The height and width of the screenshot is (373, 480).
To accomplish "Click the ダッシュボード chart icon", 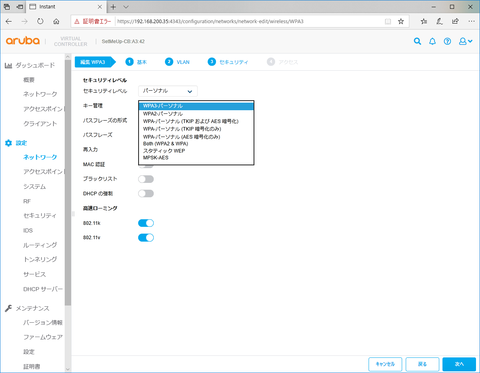I will [x=8, y=65].
